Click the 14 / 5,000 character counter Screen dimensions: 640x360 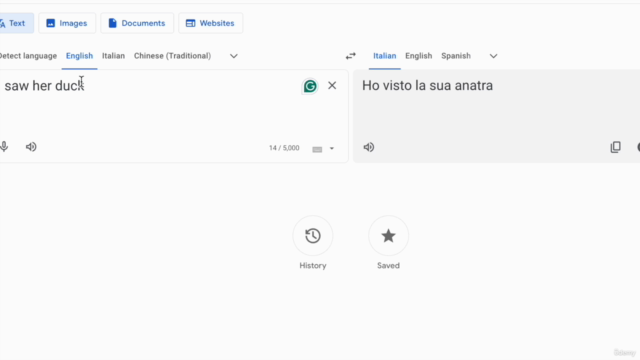284,148
